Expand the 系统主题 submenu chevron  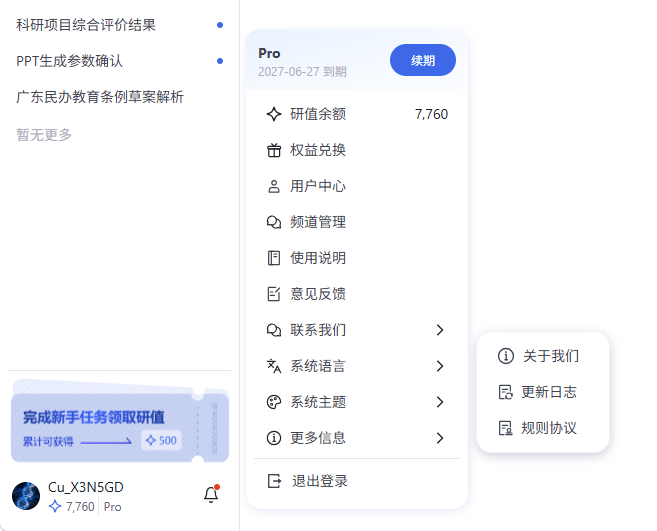click(x=440, y=402)
